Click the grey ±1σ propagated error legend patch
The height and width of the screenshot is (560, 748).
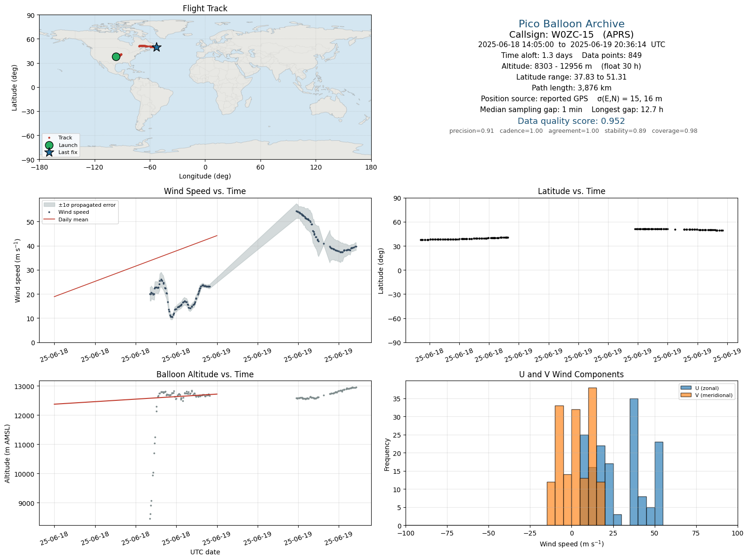coord(49,205)
